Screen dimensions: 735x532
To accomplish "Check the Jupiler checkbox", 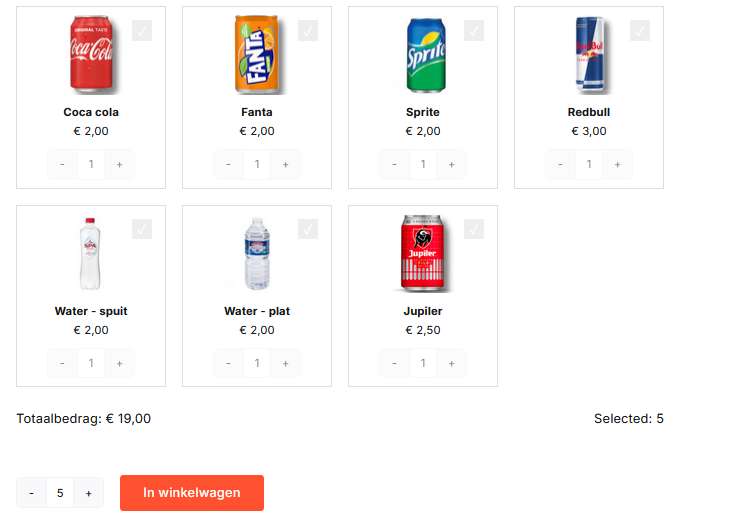I will coord(474,229).
